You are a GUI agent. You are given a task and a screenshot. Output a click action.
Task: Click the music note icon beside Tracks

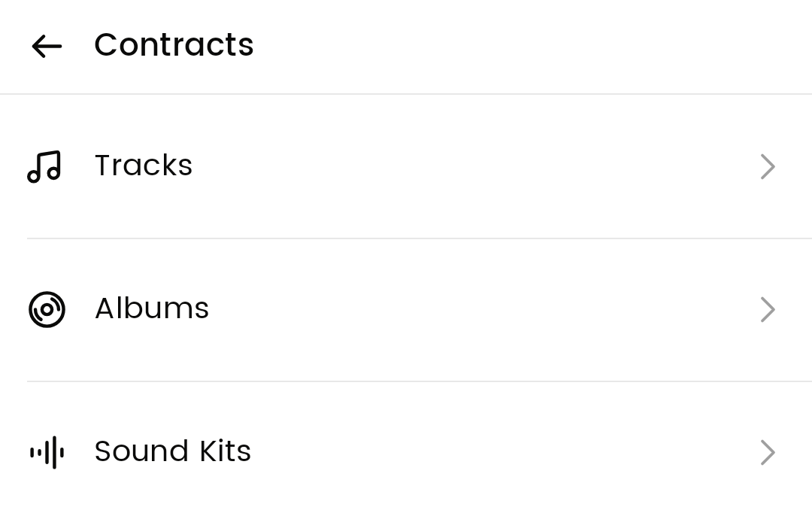(x=44, y=166)
